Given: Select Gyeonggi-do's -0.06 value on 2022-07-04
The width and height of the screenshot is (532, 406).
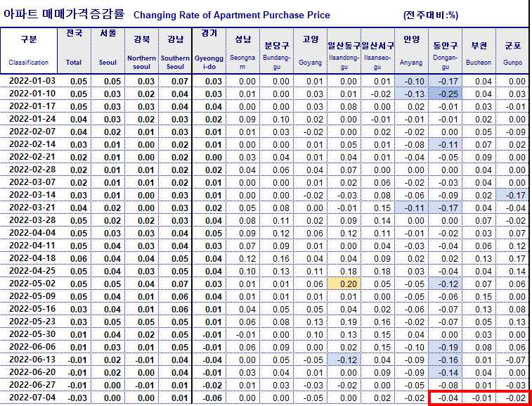Looking at the screenshot, I should pyautogui.click(x=209, y=398).
